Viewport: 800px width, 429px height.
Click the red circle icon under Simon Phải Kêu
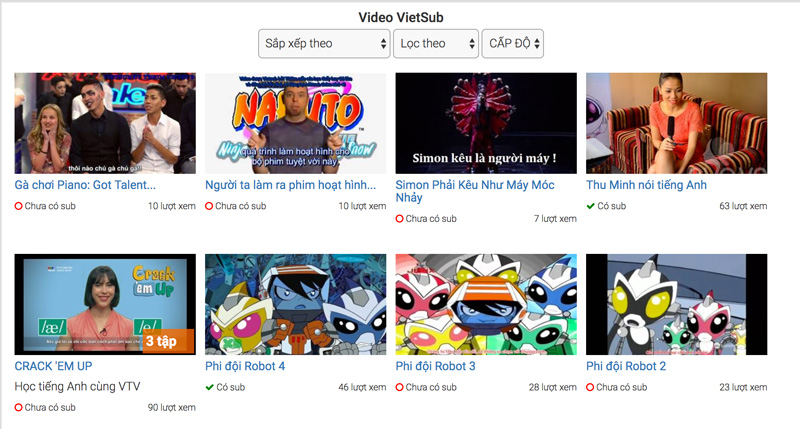pyautogui.click(x=399, y=219)
